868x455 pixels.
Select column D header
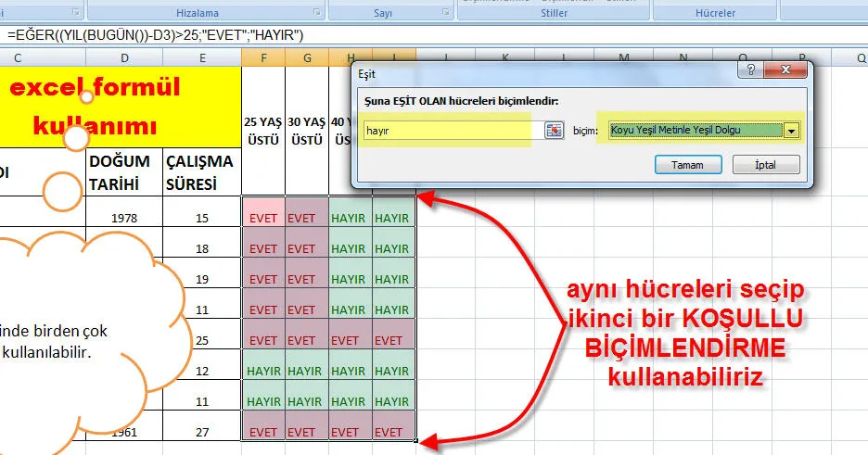pyautogui.click(x=125, y=57)
